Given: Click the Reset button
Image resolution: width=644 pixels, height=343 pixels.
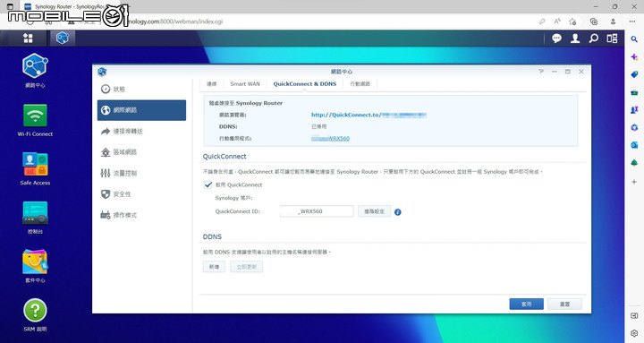Looking at the screenshot, I should click(x=564, y=304).
